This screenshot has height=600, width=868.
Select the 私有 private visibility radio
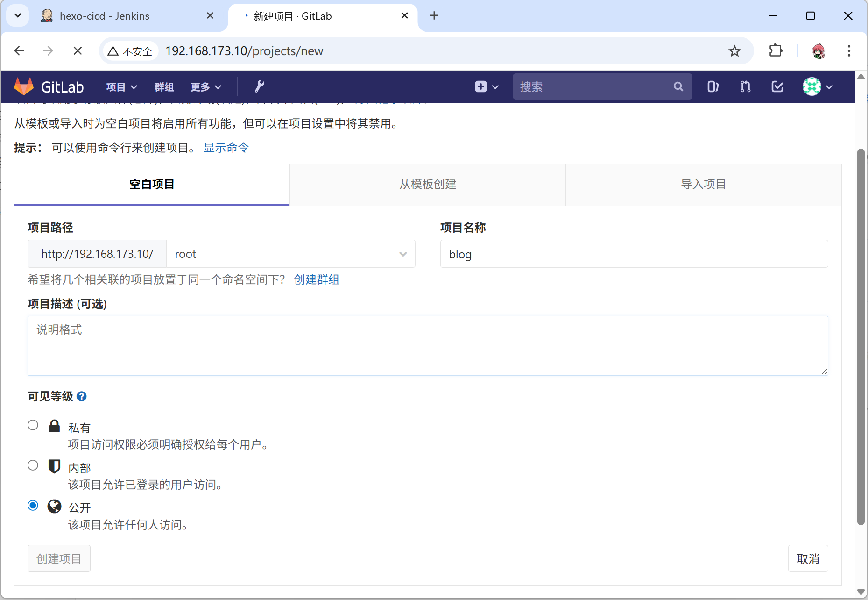coord(33,425)
